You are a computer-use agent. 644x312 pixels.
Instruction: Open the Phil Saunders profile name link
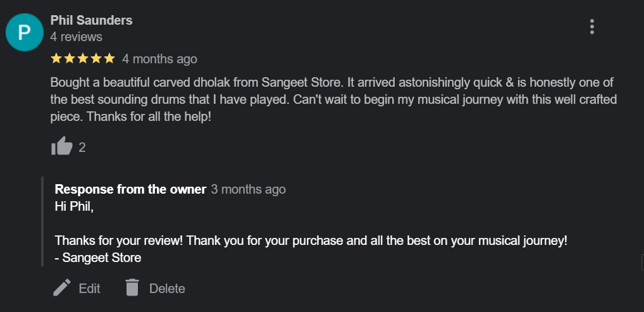[x=91, y=20]
